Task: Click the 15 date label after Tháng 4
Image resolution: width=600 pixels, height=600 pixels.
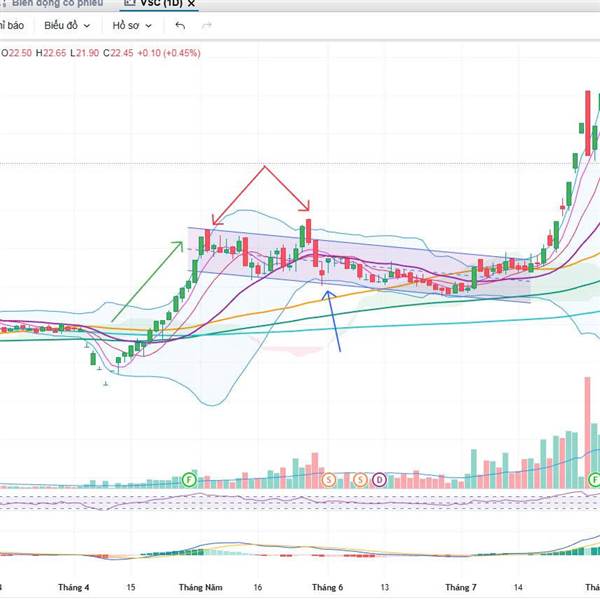Action: tap(131, 587)
